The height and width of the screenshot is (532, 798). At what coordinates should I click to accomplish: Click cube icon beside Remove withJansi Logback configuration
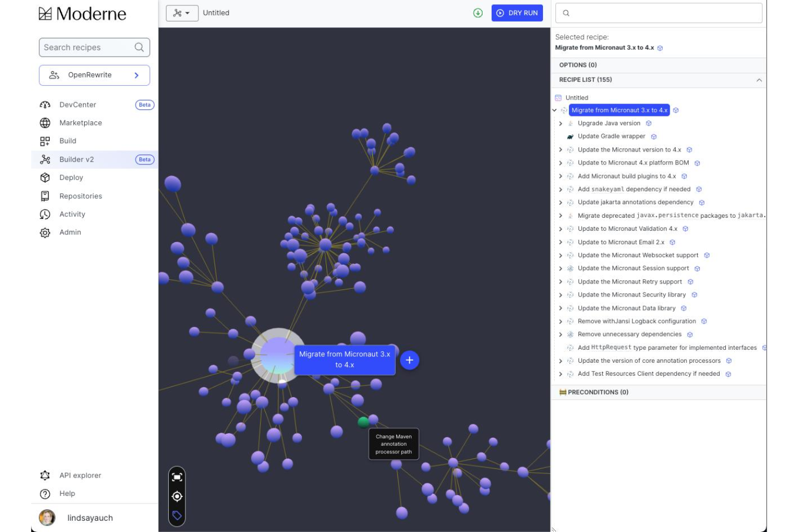704,321
